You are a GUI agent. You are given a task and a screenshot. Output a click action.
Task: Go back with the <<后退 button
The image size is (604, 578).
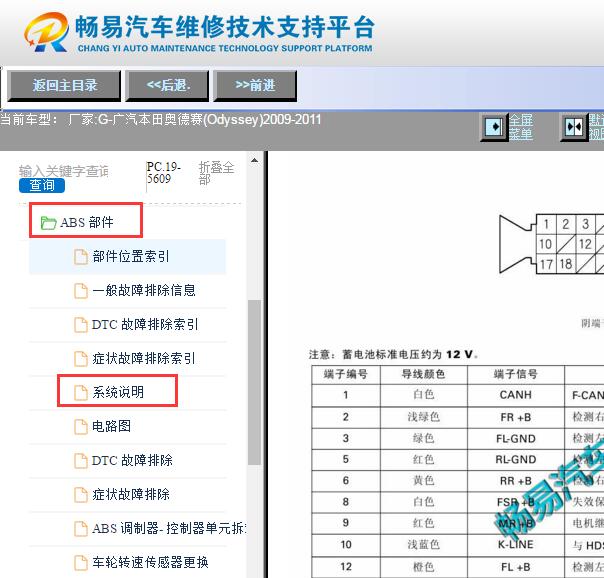(167, 85)
